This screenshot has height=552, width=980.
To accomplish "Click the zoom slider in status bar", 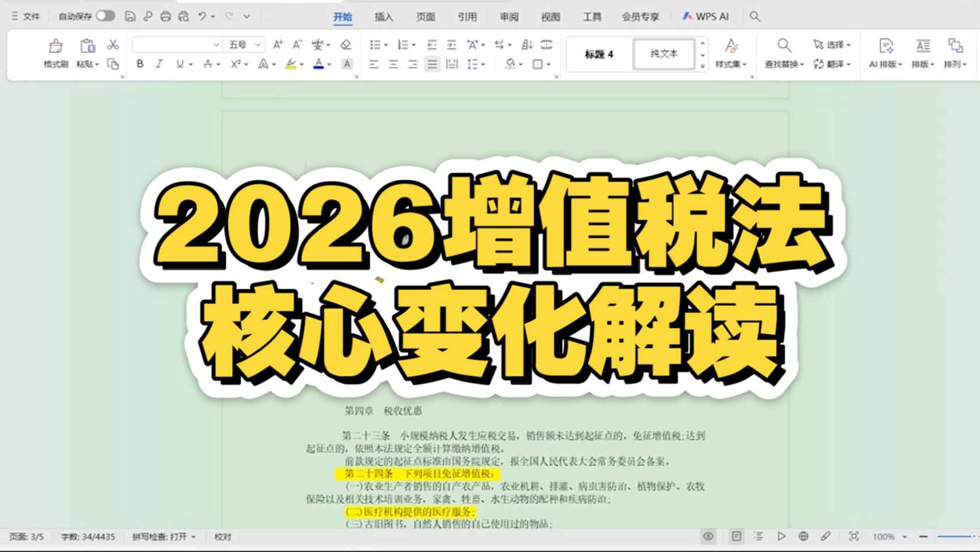I will [957, 537].
